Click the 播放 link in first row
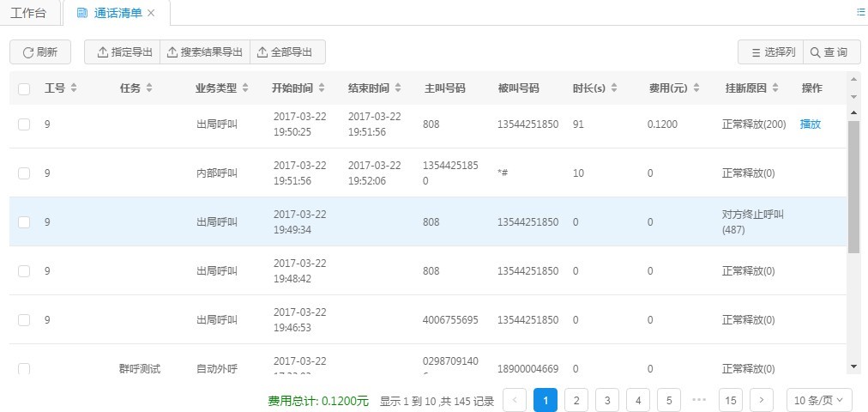The height and width of the screenshot is (412, 868). [x=810, y=124]
